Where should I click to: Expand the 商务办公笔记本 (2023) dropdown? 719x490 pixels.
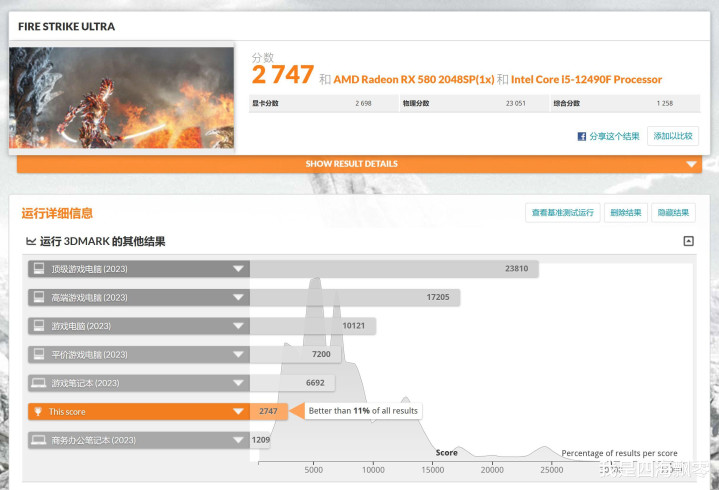(238, 440)
